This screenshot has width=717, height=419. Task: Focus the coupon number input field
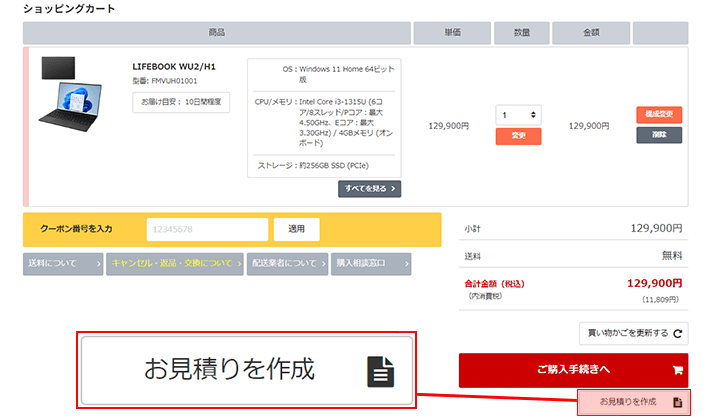207,229
